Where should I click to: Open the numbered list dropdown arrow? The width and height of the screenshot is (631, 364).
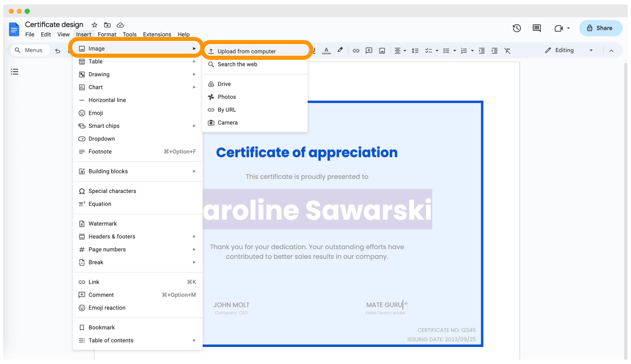click(x=473, y=51)
